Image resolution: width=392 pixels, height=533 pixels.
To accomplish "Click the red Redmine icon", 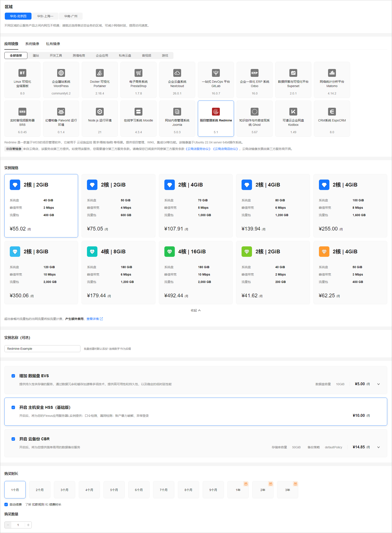I will click(216, 112).
